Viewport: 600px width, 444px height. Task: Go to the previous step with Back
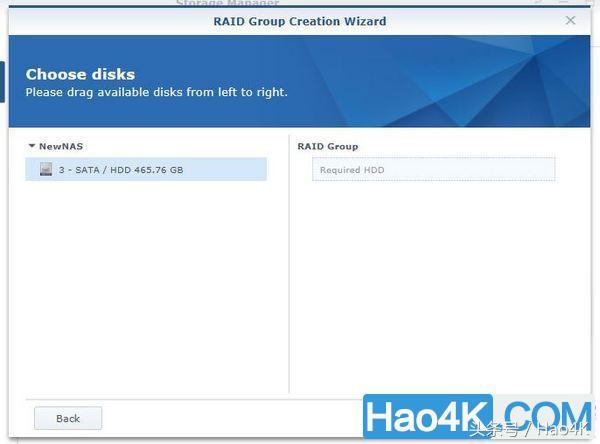click(x=68, y=418)
